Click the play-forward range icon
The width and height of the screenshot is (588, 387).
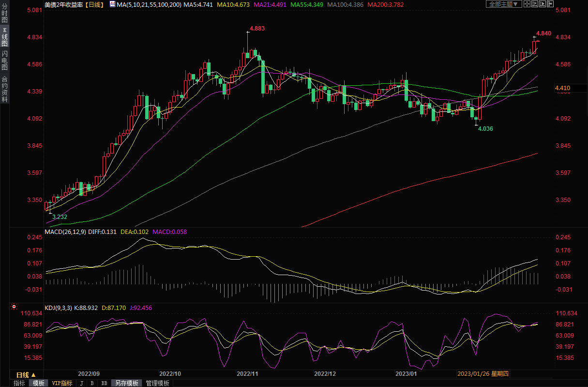click(x=542, y=4)
